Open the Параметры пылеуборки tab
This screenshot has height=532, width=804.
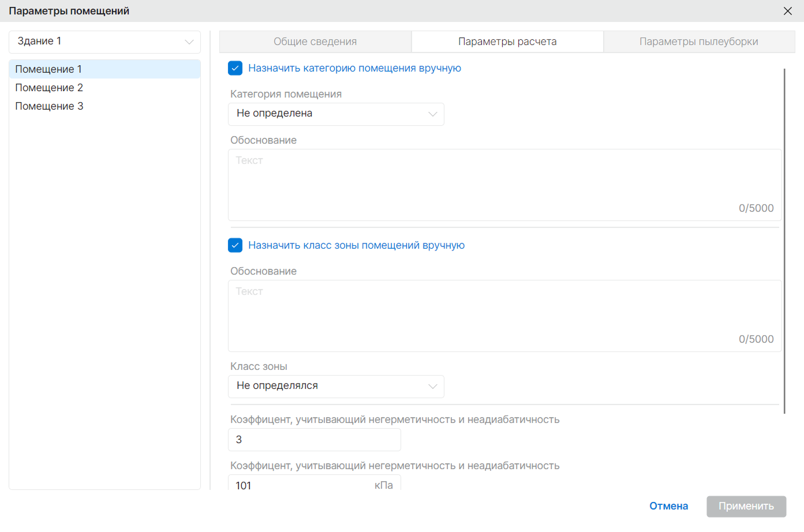tap(699, 42)
